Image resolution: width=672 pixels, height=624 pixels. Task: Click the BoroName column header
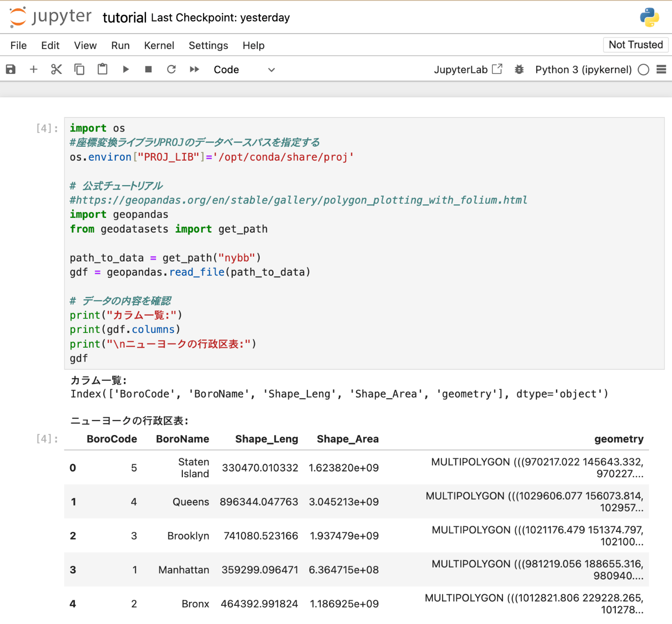coord(182,439)
